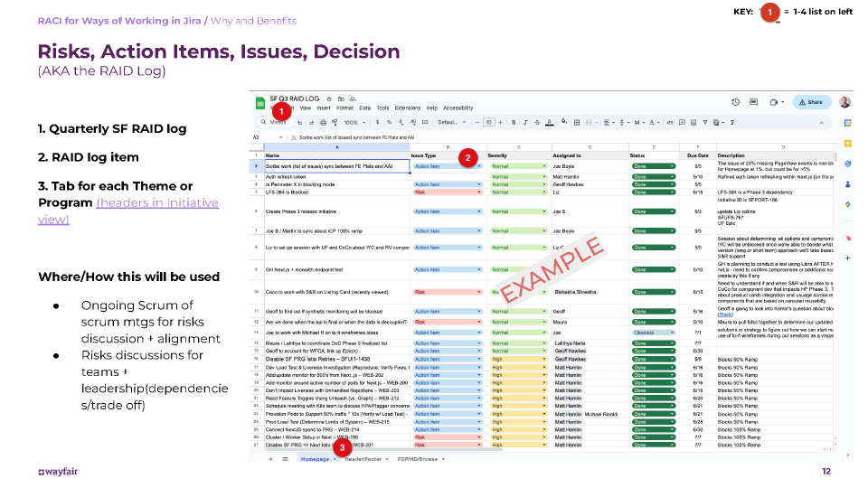Get add-ons with the side panel plus

tap(847, 258)
